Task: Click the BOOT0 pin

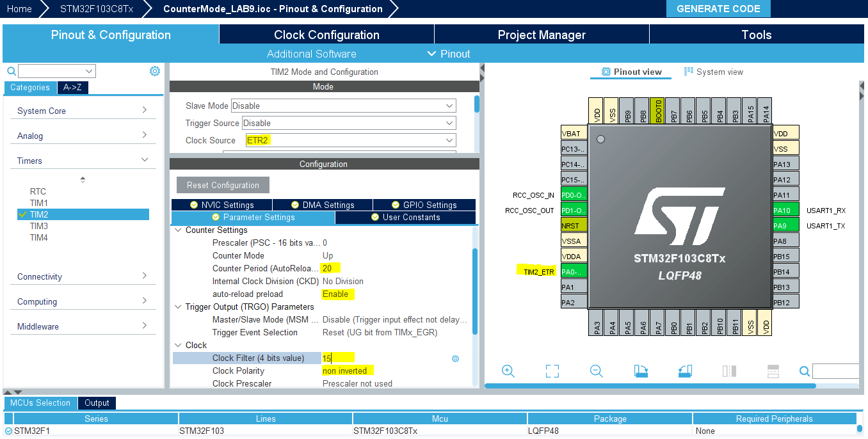Action: click(x=659, y=111)
